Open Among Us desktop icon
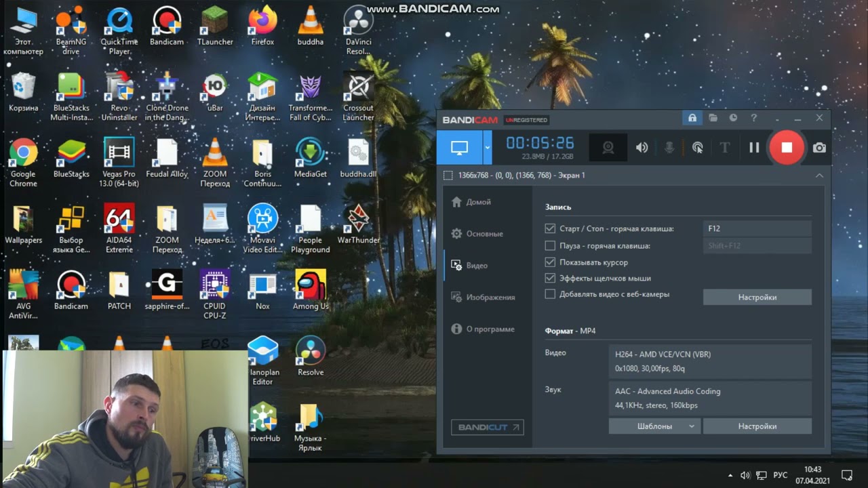 311,290
